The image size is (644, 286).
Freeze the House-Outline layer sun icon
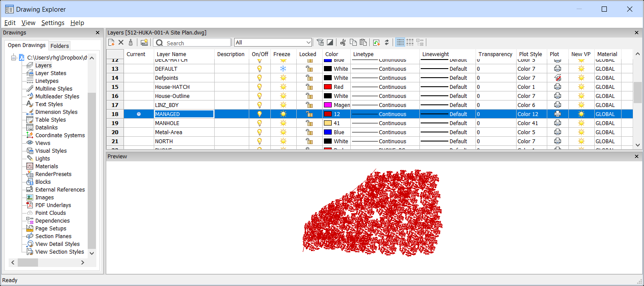[x=283, y=96]
